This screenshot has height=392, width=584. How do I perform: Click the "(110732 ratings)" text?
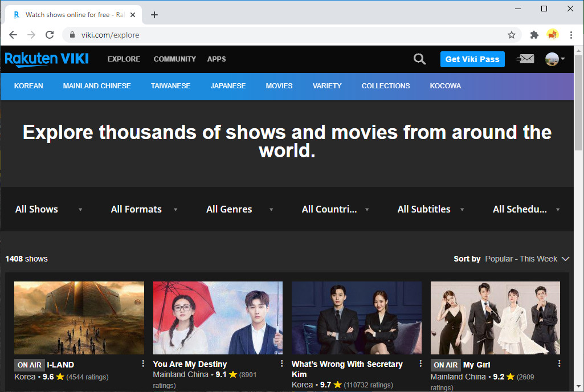[x=369, y=385]
